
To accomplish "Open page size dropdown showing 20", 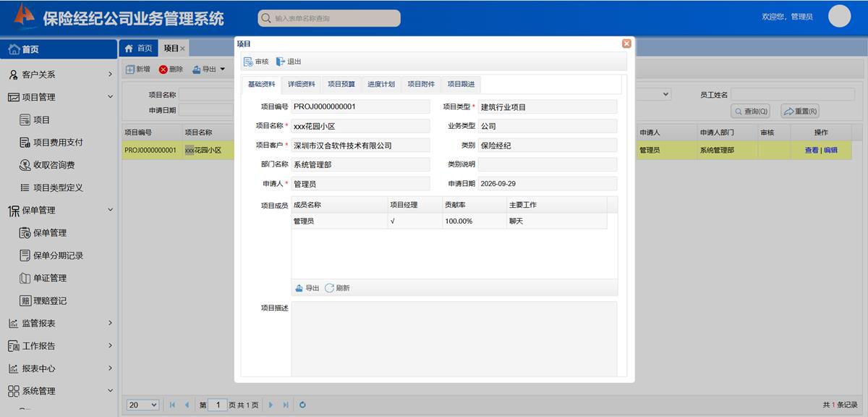I will pyautogui.click(x=142, y=405).
